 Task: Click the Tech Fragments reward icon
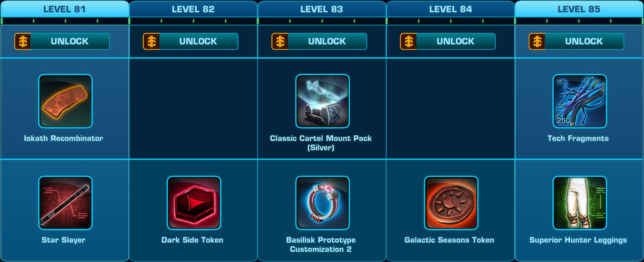tap(580, 101)
